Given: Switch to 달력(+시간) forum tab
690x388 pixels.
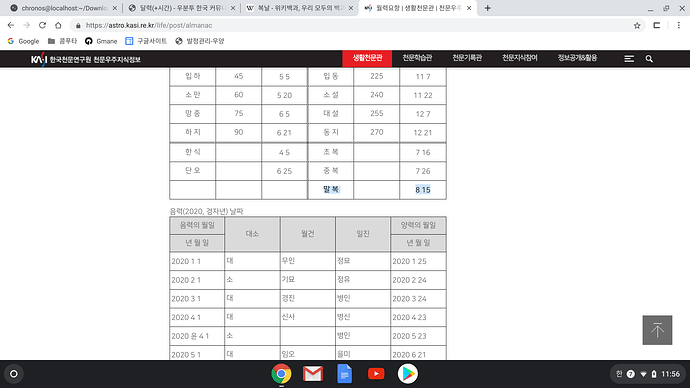Looking at the screenshot, I should pos(182,8).
